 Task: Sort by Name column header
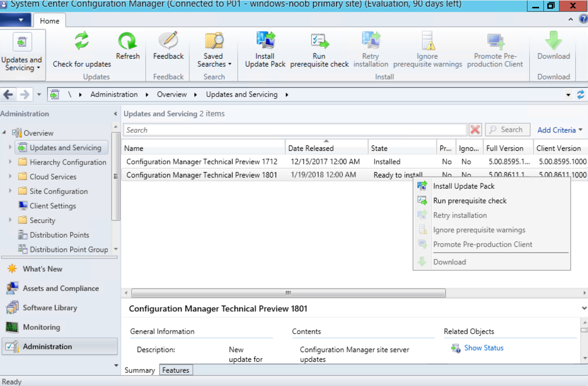point(204,148)
